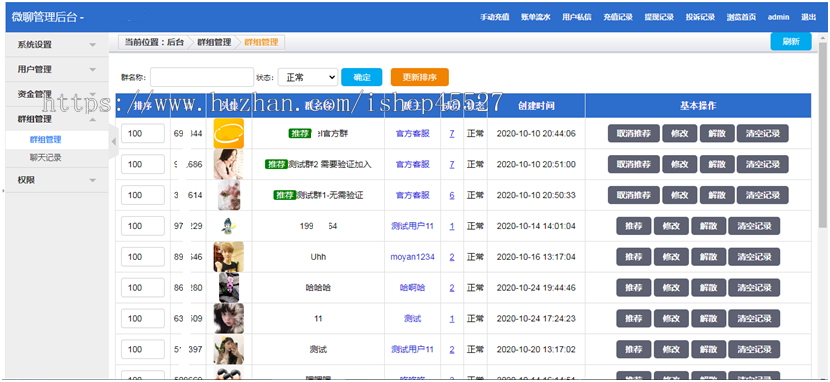Open 提现记录 in top bar
The height and width of the screenshot is (382, 830).
[659, 17]
